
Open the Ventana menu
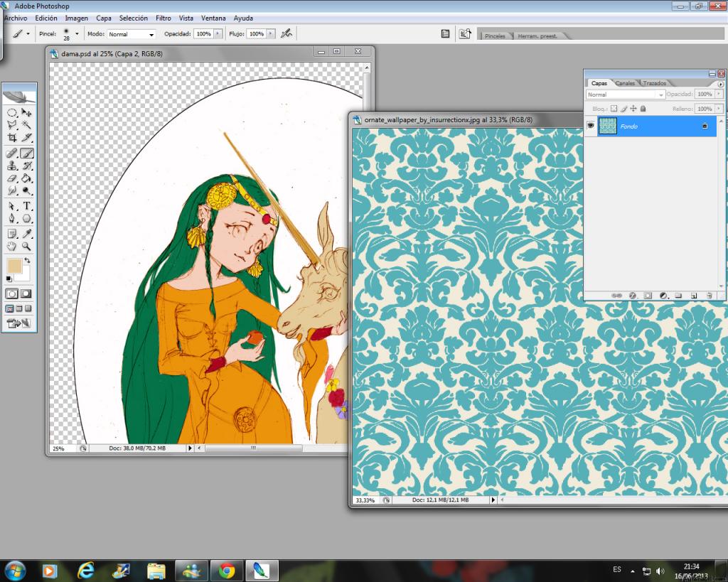(213, 18)
